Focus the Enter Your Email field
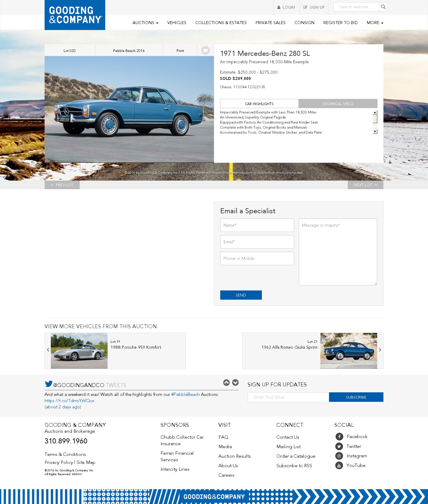This screenshot has width=428, height=504. coord(288,397)
